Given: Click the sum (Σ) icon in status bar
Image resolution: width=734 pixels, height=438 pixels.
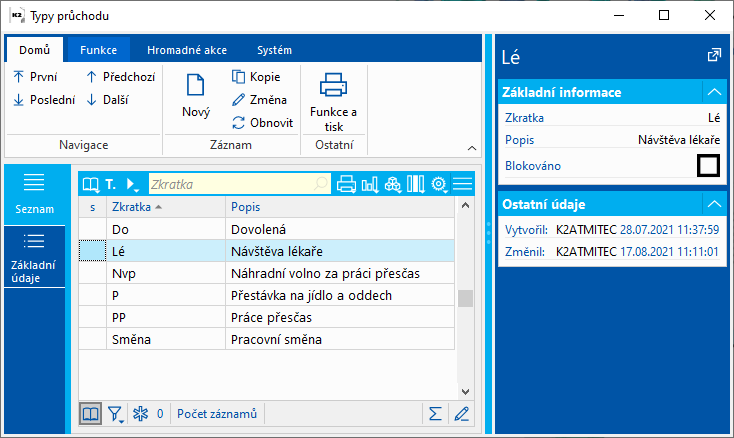Looking at the screenshot, I should (435, 413).
